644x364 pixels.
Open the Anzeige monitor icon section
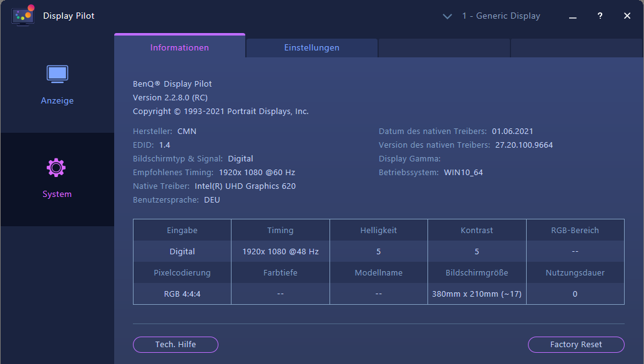tap(57, 74)
